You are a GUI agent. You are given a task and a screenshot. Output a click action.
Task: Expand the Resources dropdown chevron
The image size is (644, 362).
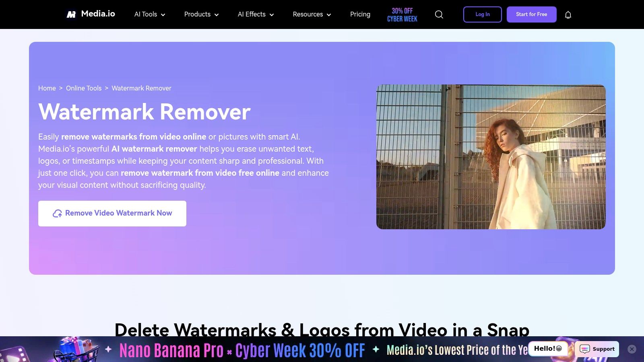329,15
